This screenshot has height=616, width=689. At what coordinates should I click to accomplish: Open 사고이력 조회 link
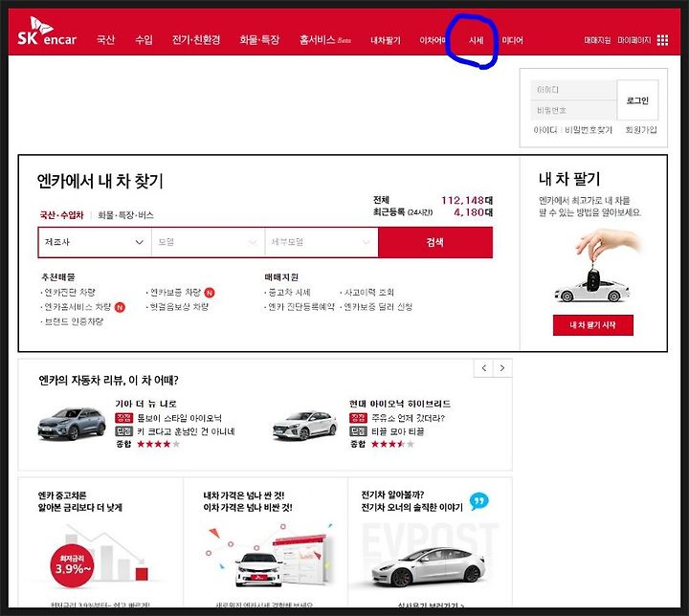pos(368,292)
